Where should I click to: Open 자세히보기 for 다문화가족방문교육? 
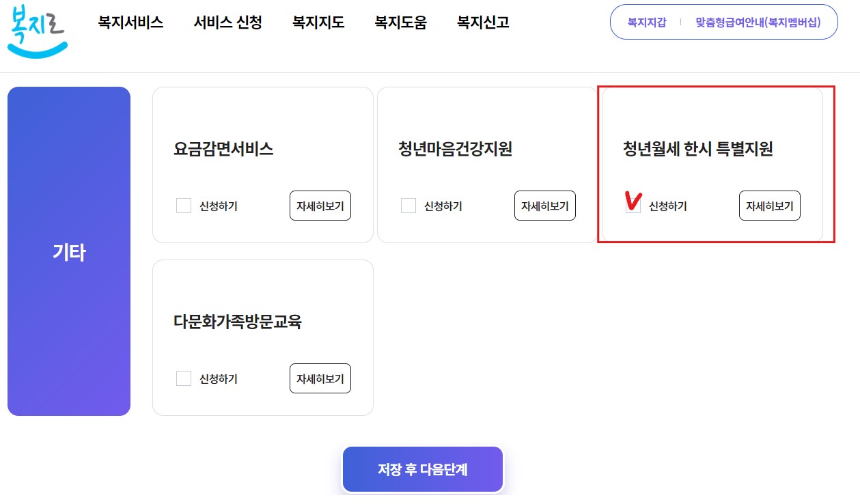click(320, 378)
